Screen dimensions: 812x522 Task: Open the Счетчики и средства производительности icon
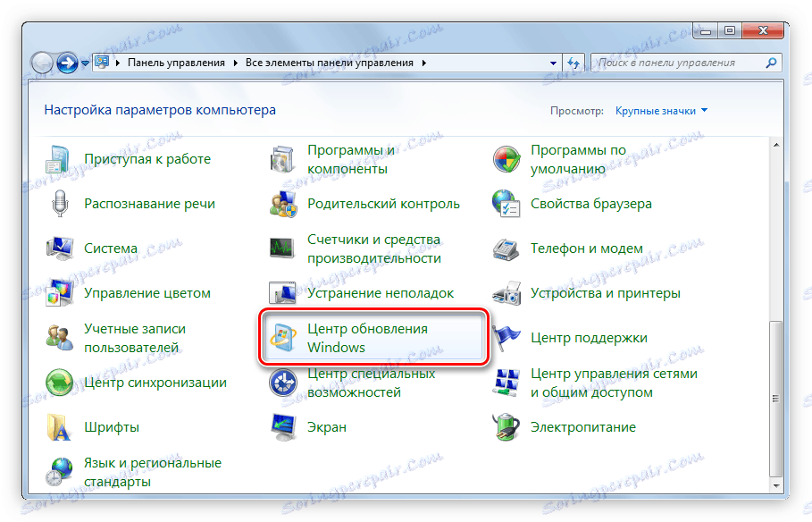click(x=283, y=248)
